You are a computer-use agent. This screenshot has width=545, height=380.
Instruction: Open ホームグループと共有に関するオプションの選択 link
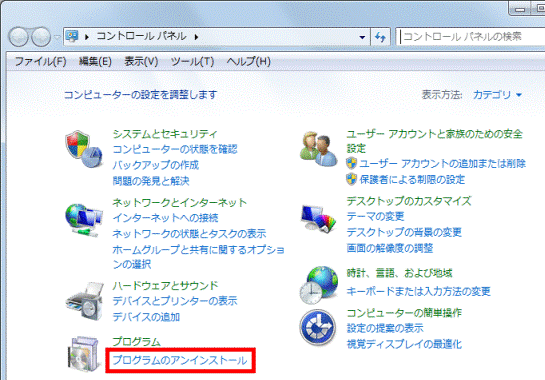198,257
